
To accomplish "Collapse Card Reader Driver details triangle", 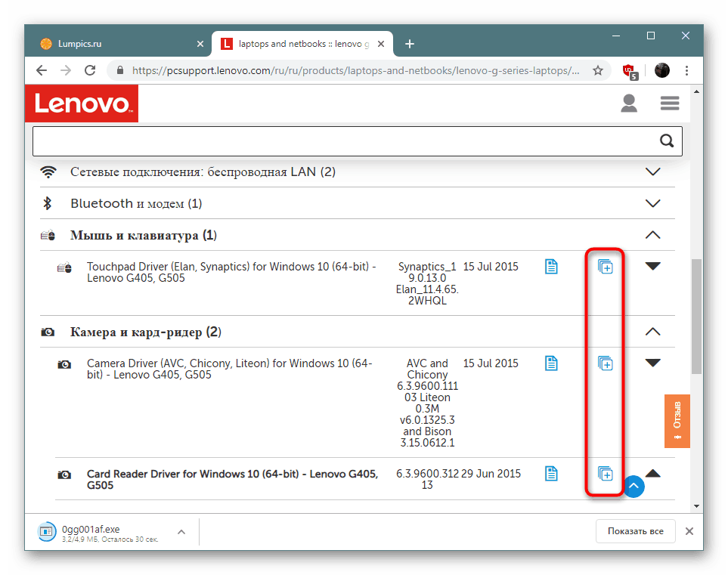I will (x=653, y=473).
